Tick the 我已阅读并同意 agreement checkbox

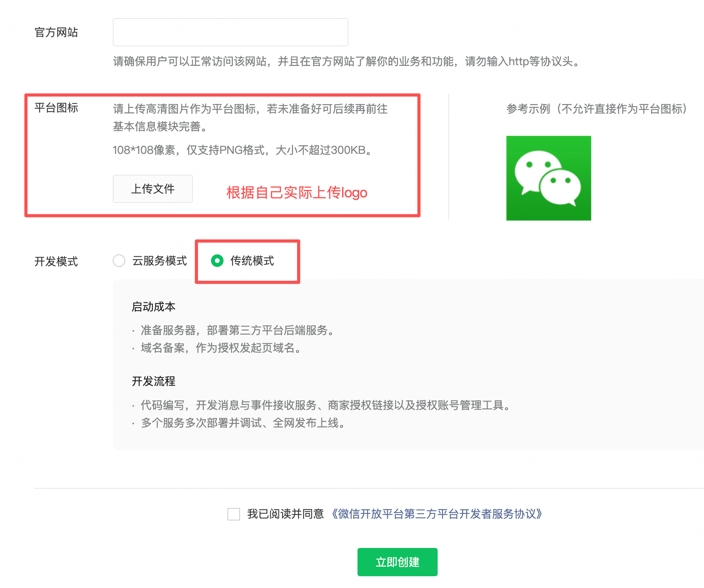click(234, 514)
